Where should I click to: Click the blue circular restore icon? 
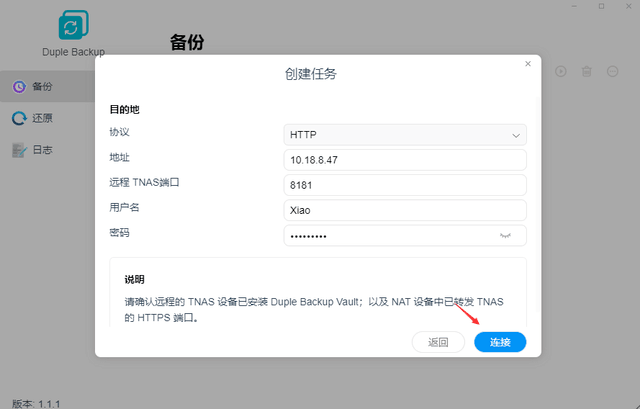19,118
